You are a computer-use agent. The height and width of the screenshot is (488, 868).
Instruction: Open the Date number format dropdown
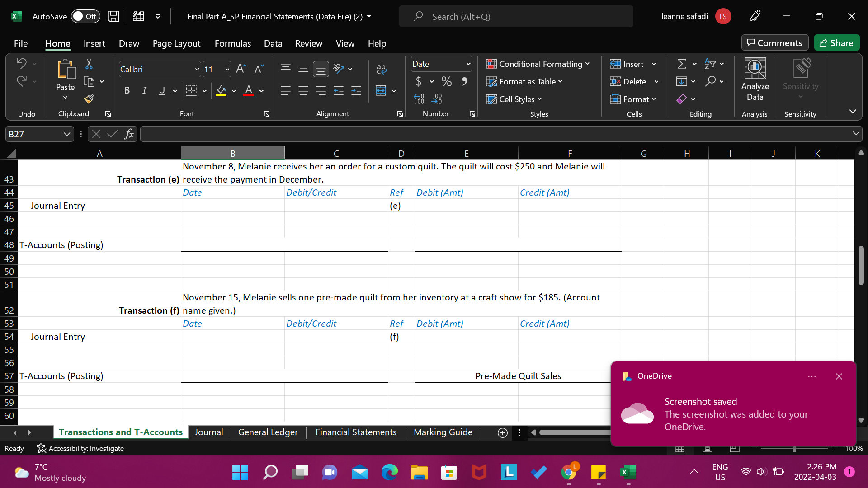click(x=467, y=64)
